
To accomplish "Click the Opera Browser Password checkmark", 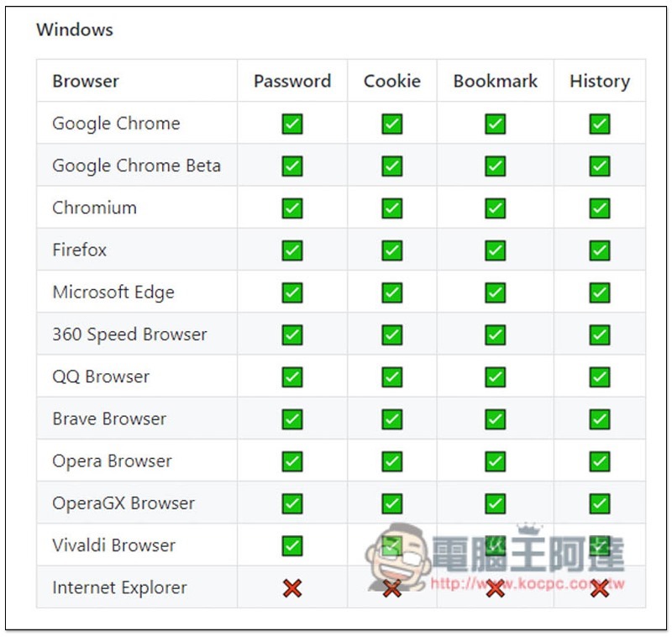I will pos(292,461).
